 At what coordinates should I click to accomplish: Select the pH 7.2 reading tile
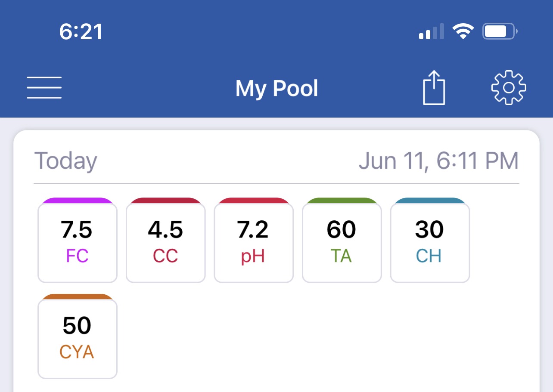pyautogui.click(x=254, y=243)
